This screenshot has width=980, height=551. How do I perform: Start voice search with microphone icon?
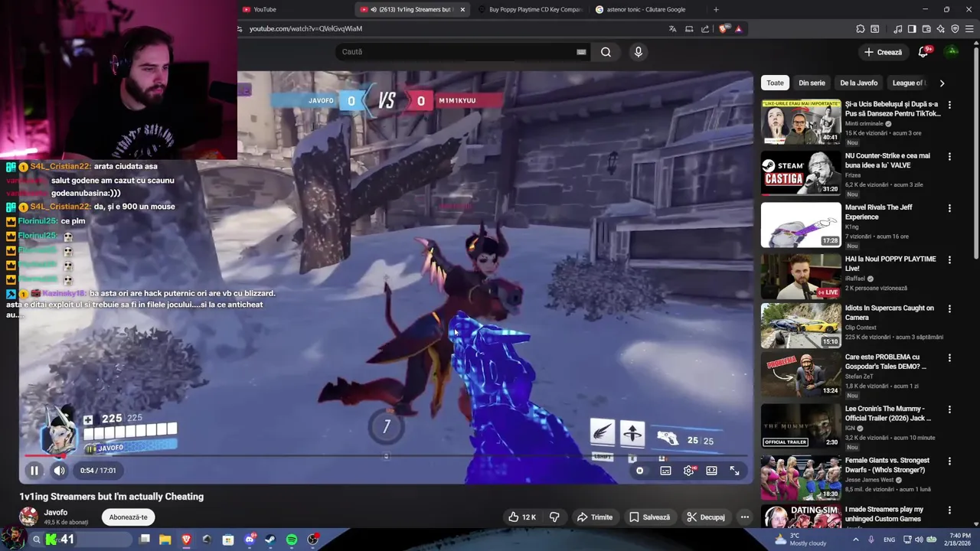(638, 52)
